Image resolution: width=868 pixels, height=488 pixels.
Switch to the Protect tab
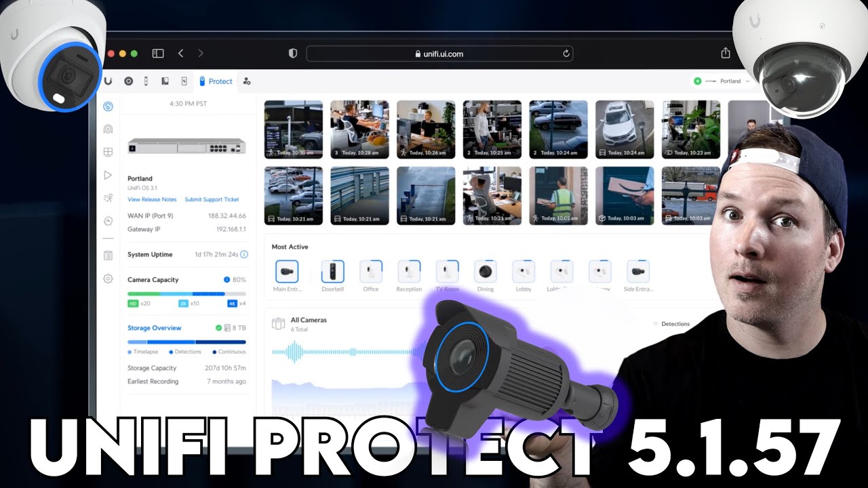point(216,81)
